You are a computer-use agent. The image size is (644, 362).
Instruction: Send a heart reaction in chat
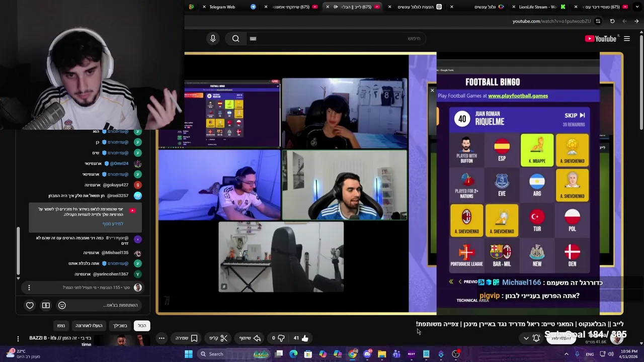tap(30, 305)
